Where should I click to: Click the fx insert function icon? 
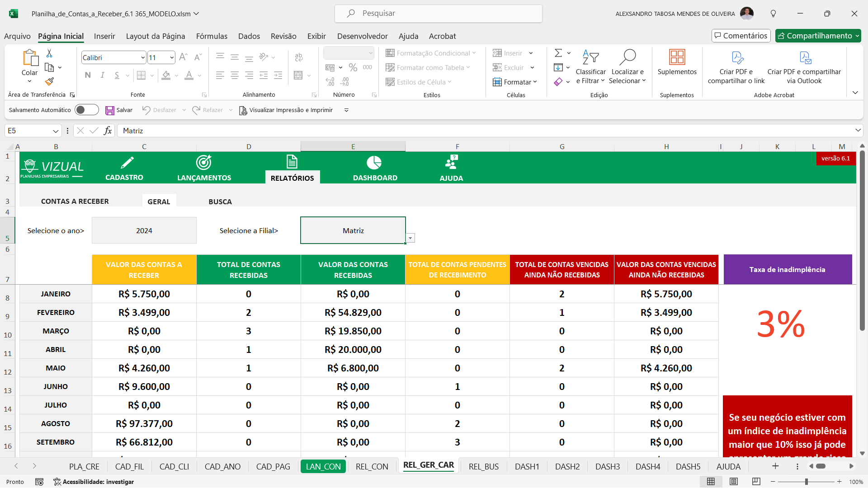tap(108, 131)
